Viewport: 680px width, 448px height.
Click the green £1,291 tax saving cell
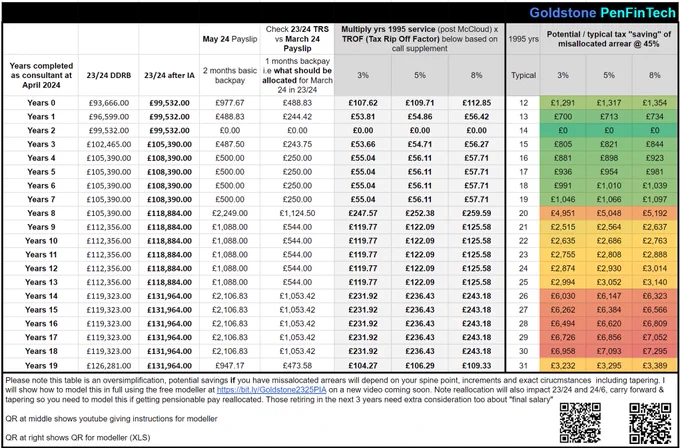[x=563, y=103]
